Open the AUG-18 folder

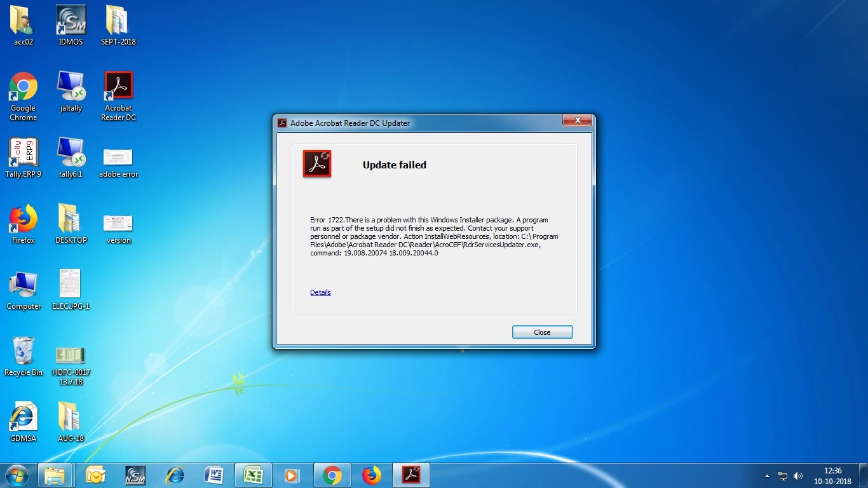pos(71,423)
